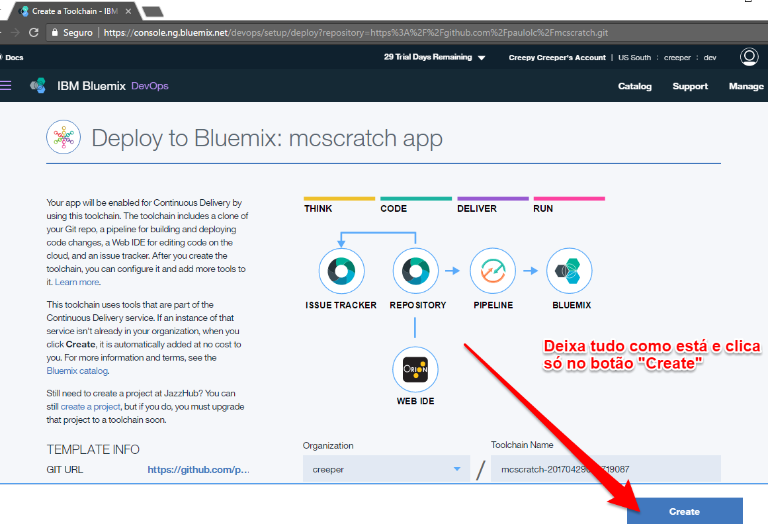Open the hamburger navigation menu
The width and height of the screenshot is (768, 532).
[x=5, y=86]
